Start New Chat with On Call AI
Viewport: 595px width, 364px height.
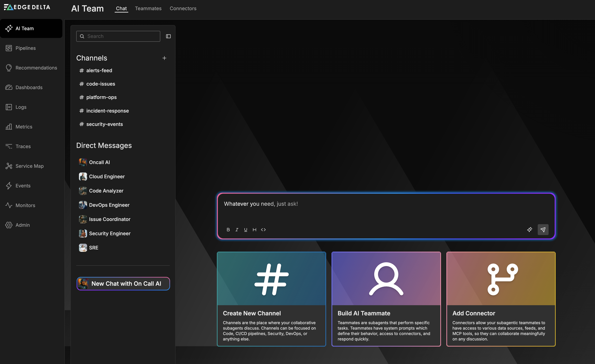[123, 284]
